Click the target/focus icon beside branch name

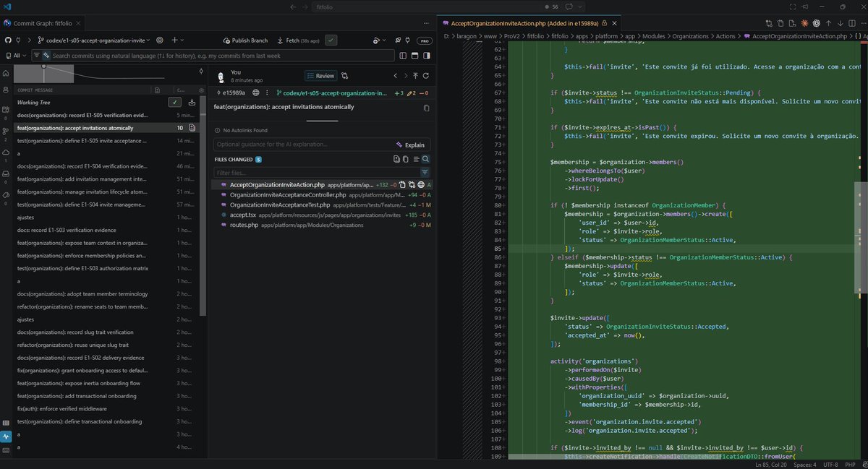pyautogui.click(x=160, y=40)
